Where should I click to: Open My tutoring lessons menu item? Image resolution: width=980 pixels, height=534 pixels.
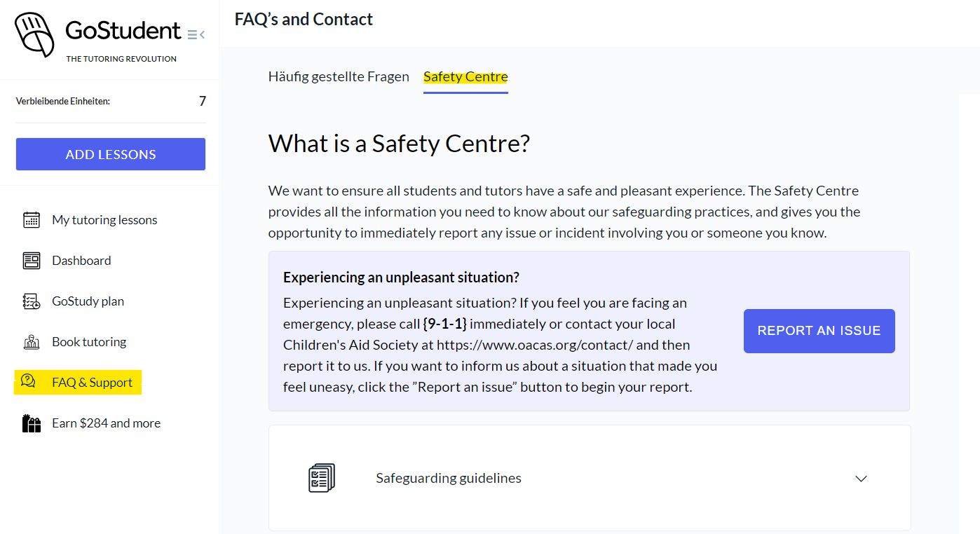click(104, 220)
